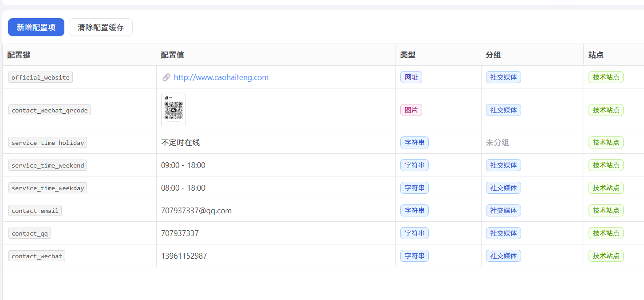Click the 配置值 column header
Image resolution: width=644 pixels, height=300 pixels.
(x=173, y=55)
